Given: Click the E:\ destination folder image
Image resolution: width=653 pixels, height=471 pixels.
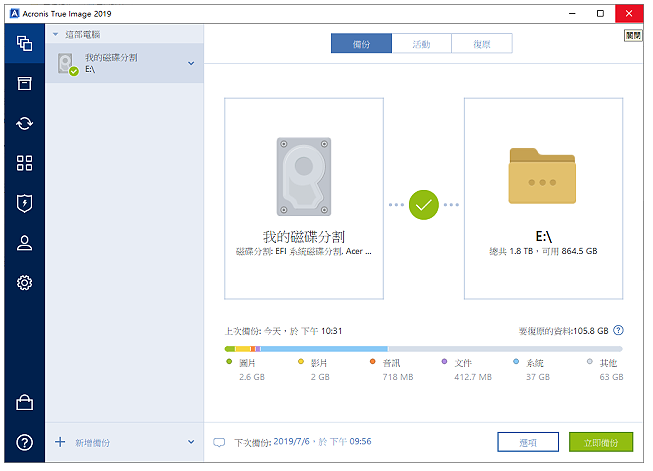Looking at the screenshot, I should 542,176.
